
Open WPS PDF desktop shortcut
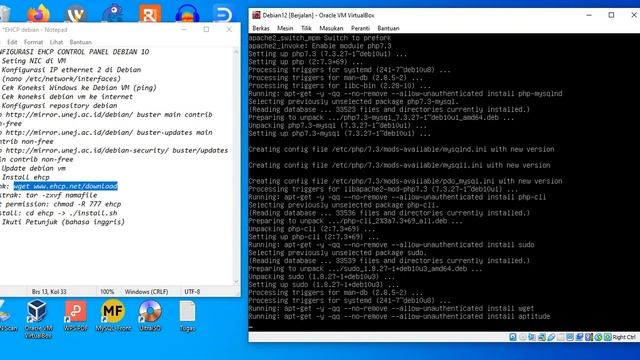tap(76, 315)
